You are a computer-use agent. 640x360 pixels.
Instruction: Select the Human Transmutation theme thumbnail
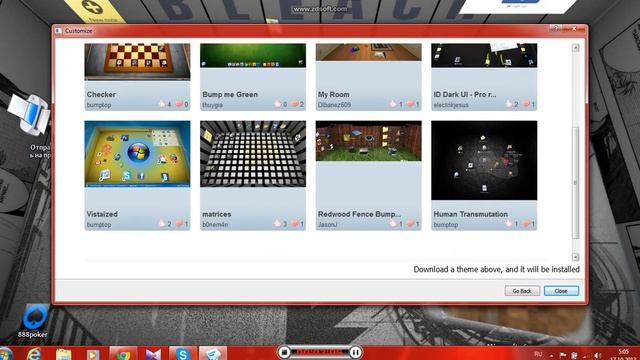point(484,160)
